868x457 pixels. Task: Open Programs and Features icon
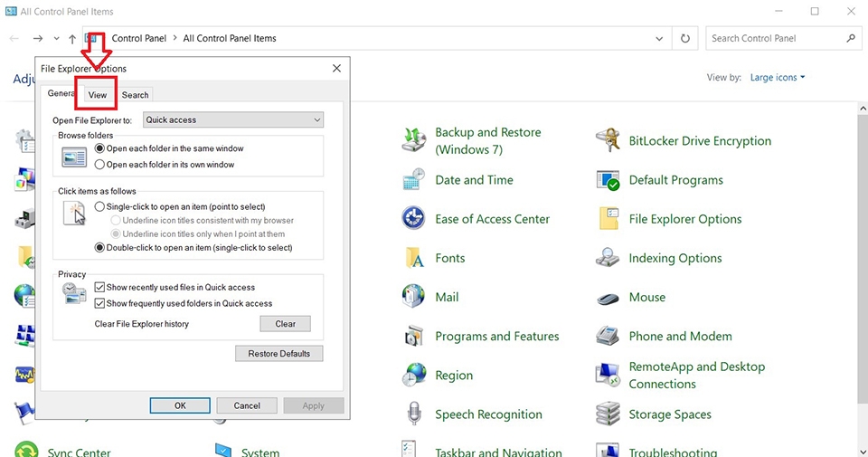(413, 337)
